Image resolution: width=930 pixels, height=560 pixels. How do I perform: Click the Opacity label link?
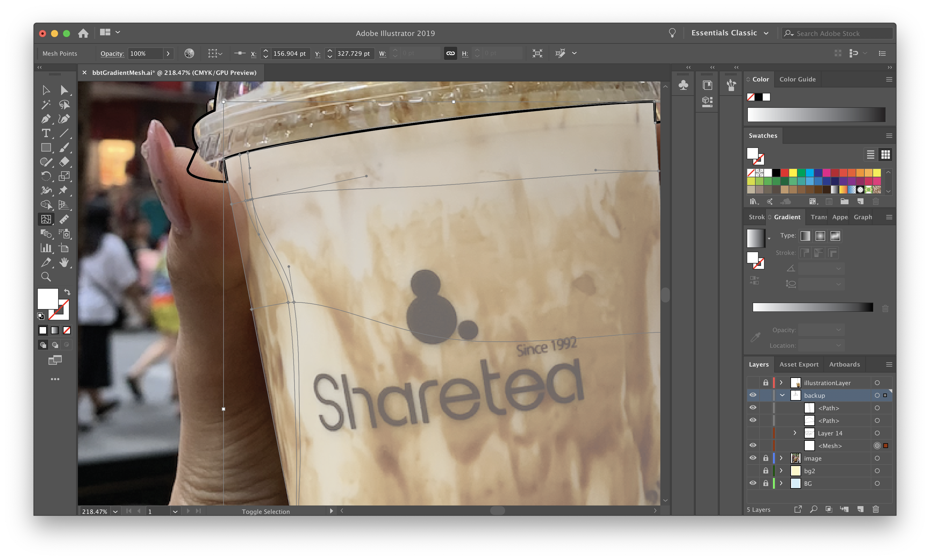[x=112, y=54]
